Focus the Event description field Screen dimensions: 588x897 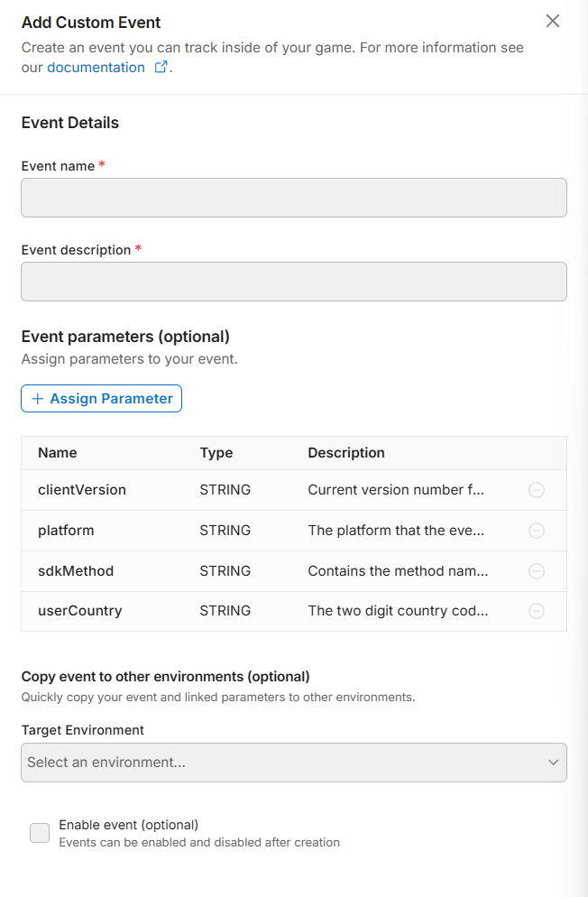[x=294, y=282]
